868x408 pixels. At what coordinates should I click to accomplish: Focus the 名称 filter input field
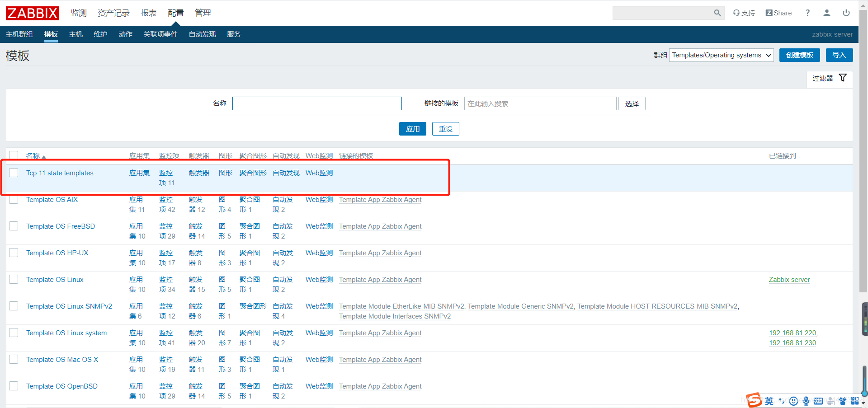(317, 103)
